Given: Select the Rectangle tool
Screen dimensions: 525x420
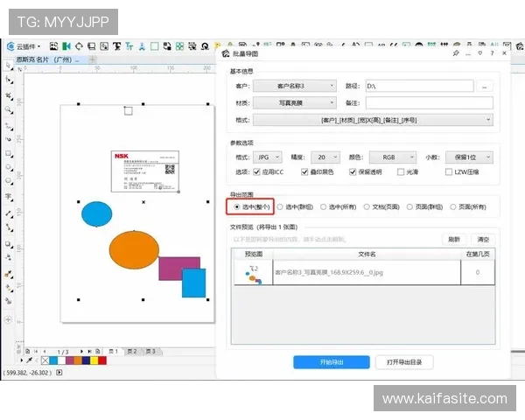Looking at the screenshot, I should click(9, 154).
